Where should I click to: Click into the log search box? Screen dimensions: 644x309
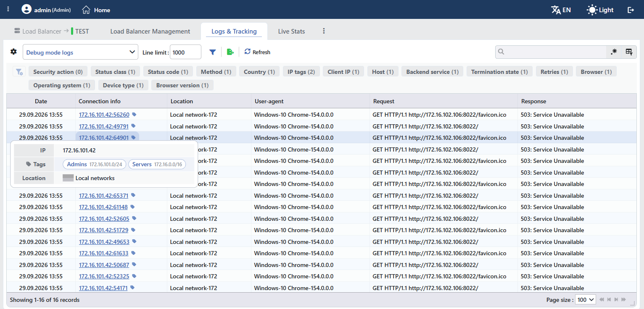[x=551, y=52]
